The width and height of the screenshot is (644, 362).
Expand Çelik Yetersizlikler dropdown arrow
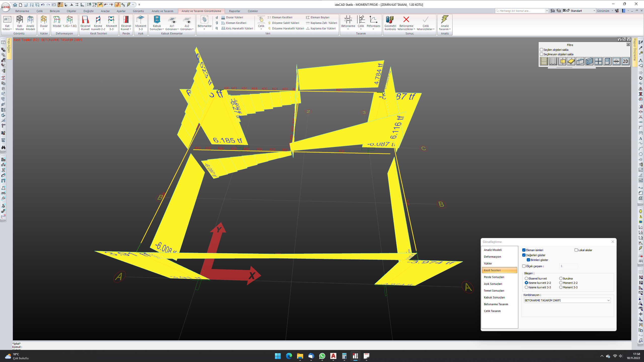click(x=434, y=29)
